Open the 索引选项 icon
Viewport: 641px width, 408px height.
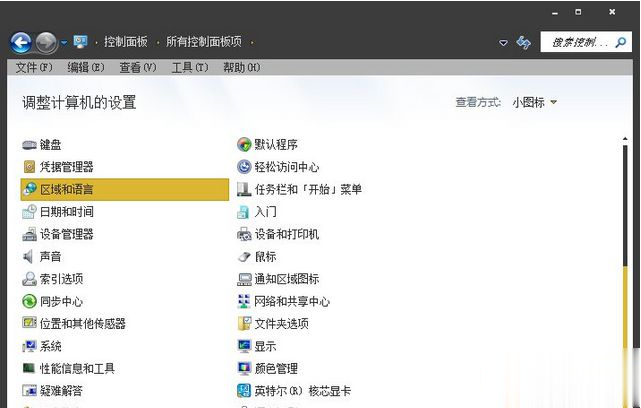(x=29, y=279)
